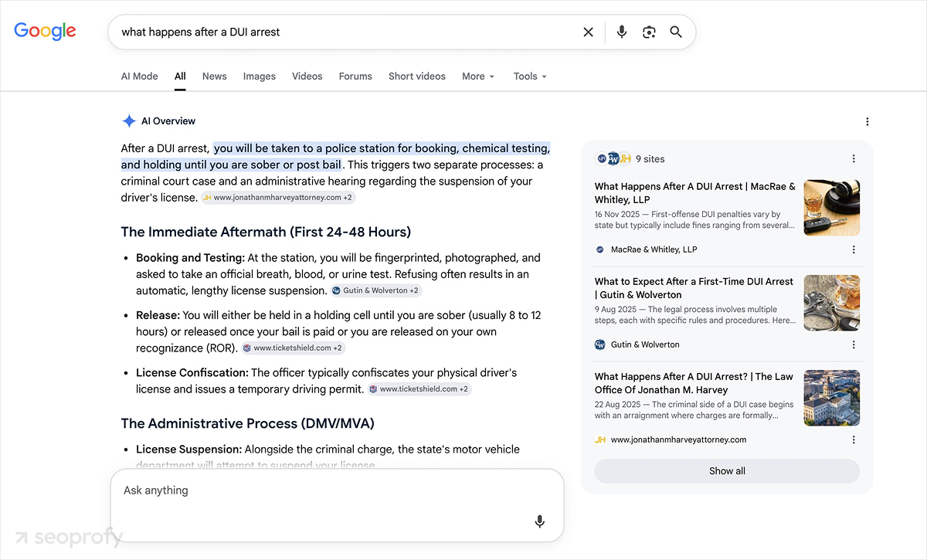This screenshot has height=560, width=927.
Task: Click the capitol building thumbnail
Action: [832, 398]
